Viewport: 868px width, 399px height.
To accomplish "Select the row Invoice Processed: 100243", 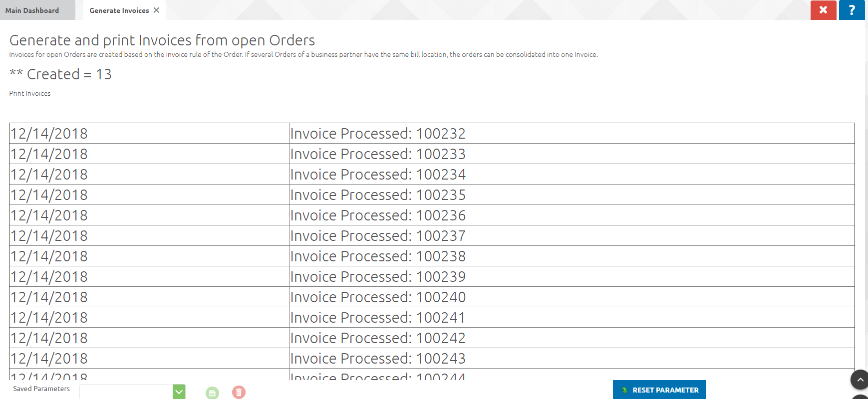I will pos(377,358).
